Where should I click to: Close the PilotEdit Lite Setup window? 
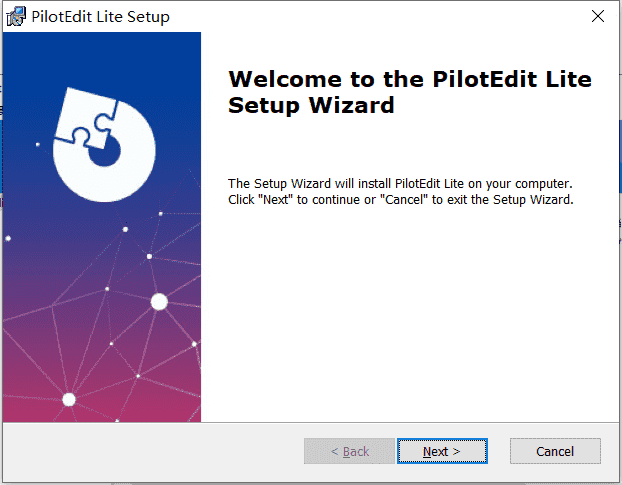click(598, 16)
